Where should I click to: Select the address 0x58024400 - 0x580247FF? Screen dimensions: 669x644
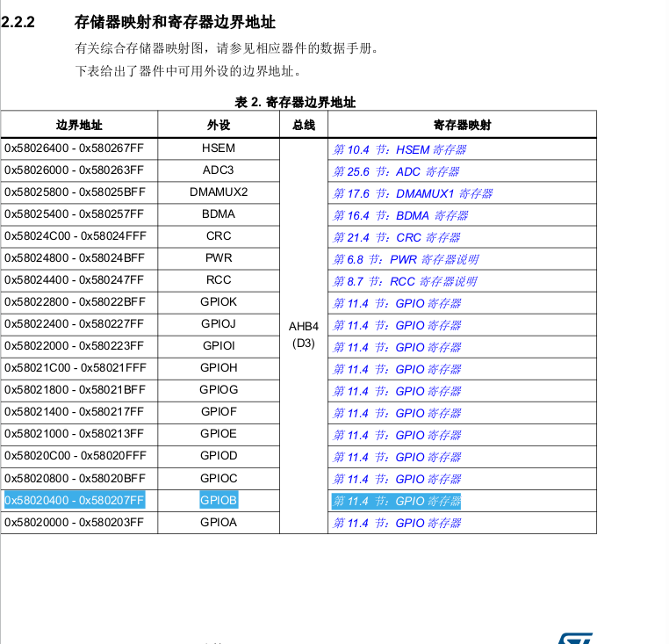[75, 280]
